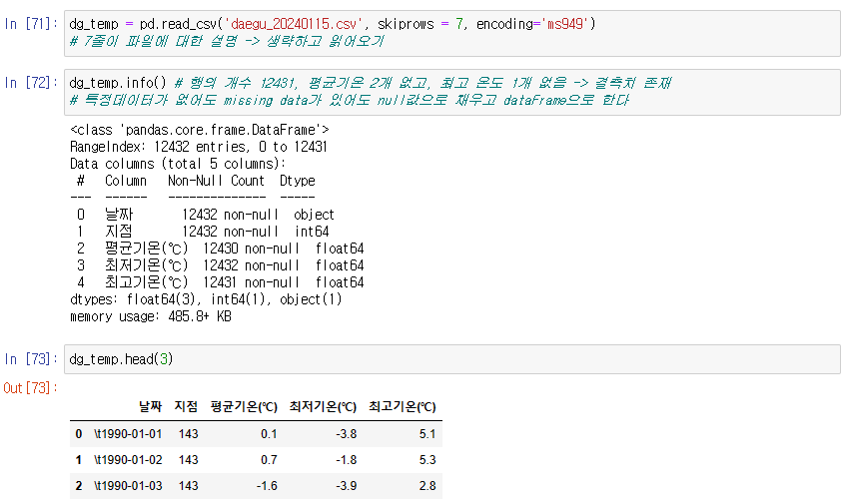The height and width of the screenshot is (504, 846).
Task: Click the 날짜 column header in table
Action: point(150,406)
